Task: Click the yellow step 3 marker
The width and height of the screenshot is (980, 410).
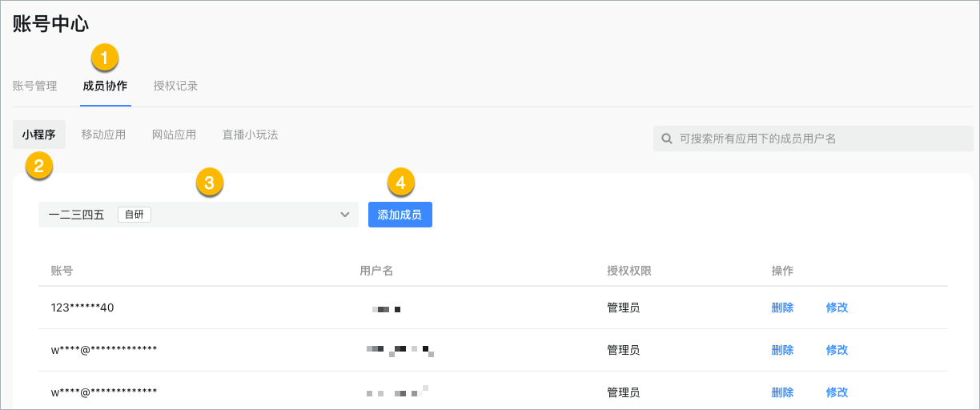Action: pos(209,183)
